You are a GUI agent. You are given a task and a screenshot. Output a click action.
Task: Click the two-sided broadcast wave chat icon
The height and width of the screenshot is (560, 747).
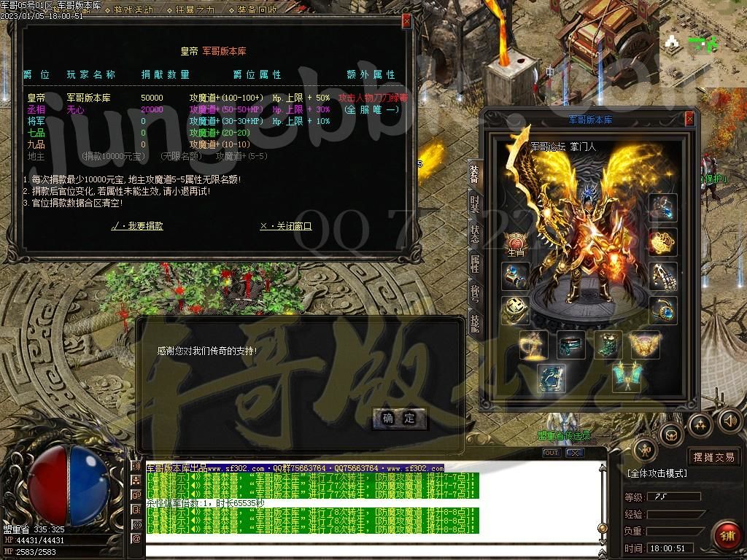tap(136, 524)
